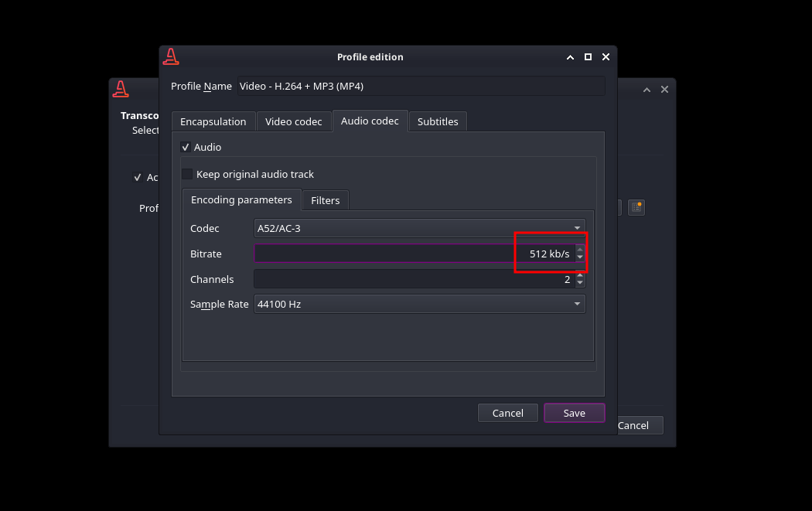This screenshot has width=812, height=511.
Task: Open the Video codec tab
Action: (x=293, y=121)
